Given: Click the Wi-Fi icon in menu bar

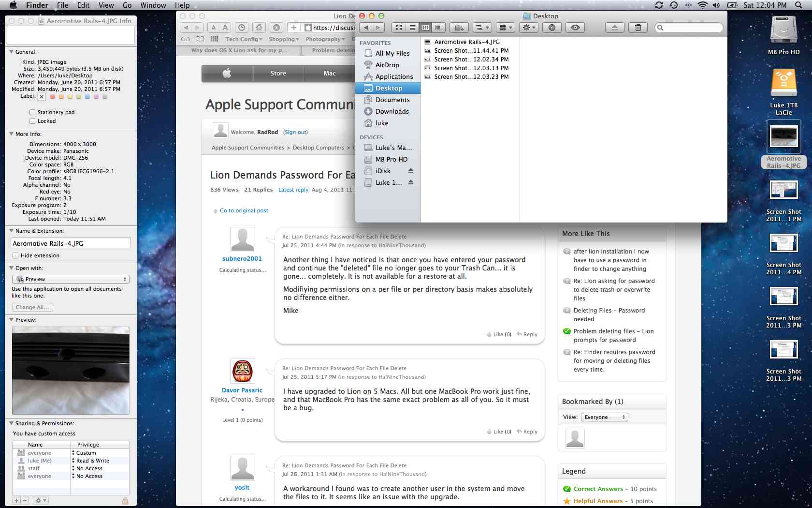Looking at the screenshot, I should 703,5.
